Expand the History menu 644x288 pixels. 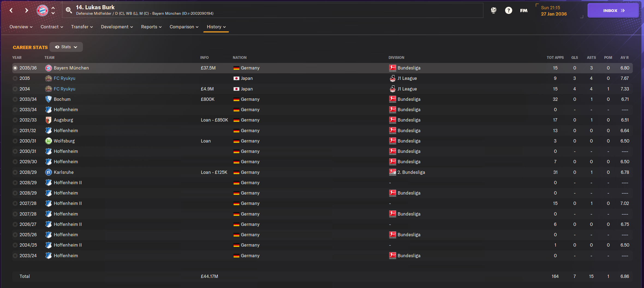[216, 27]
